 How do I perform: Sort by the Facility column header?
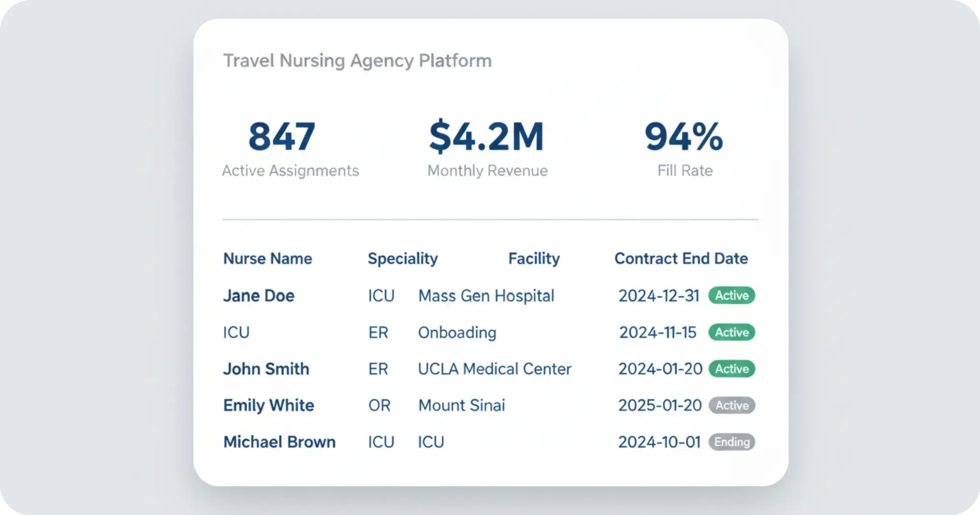point(534,258)
